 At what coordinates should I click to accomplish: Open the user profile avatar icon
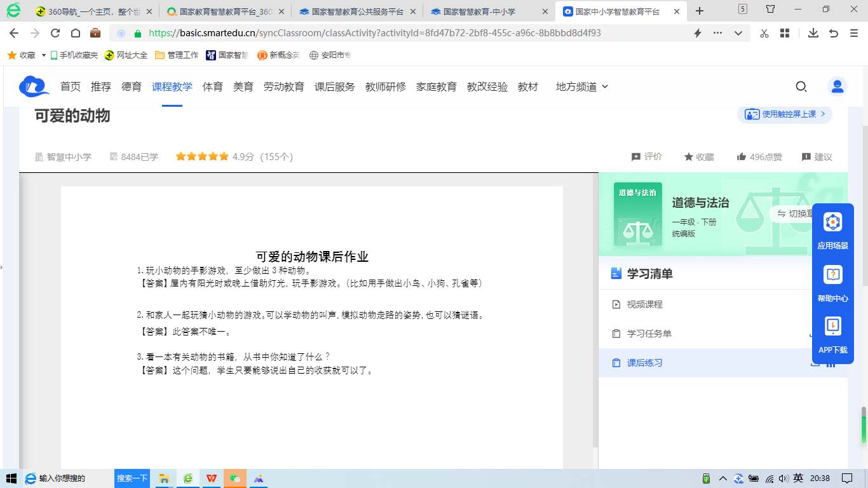click(837, 86)
